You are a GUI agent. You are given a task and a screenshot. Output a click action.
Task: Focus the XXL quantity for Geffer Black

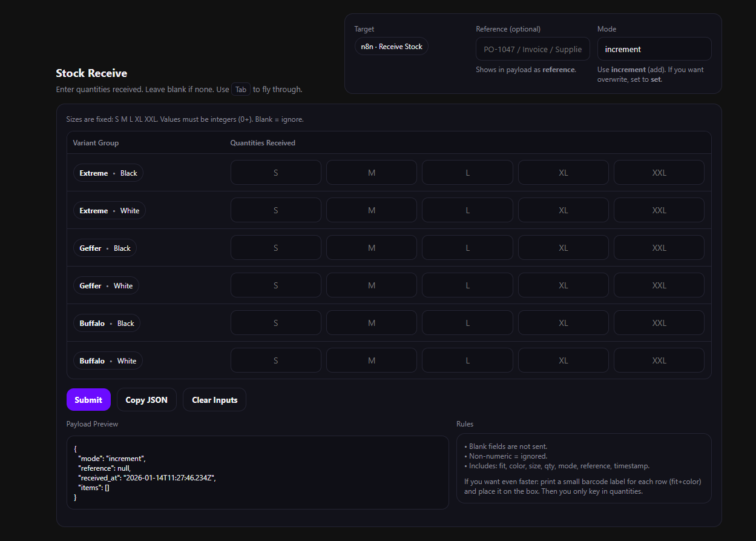coord(659,248)
